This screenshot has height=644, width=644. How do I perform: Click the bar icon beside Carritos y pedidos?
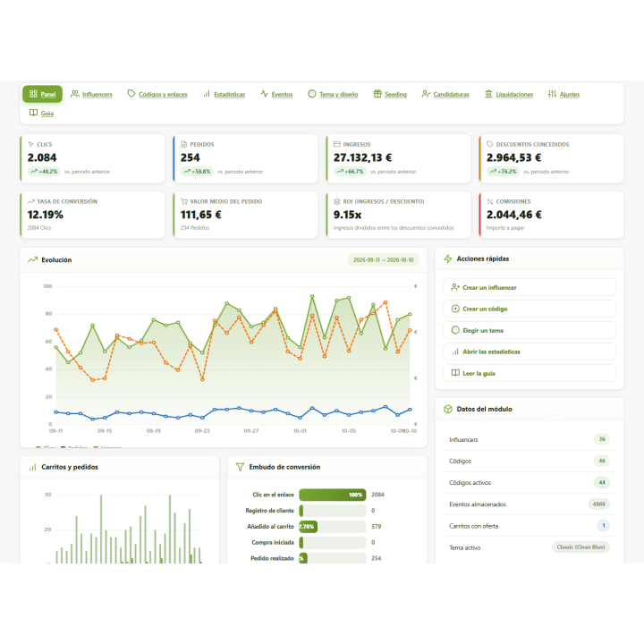pos(32,467)
